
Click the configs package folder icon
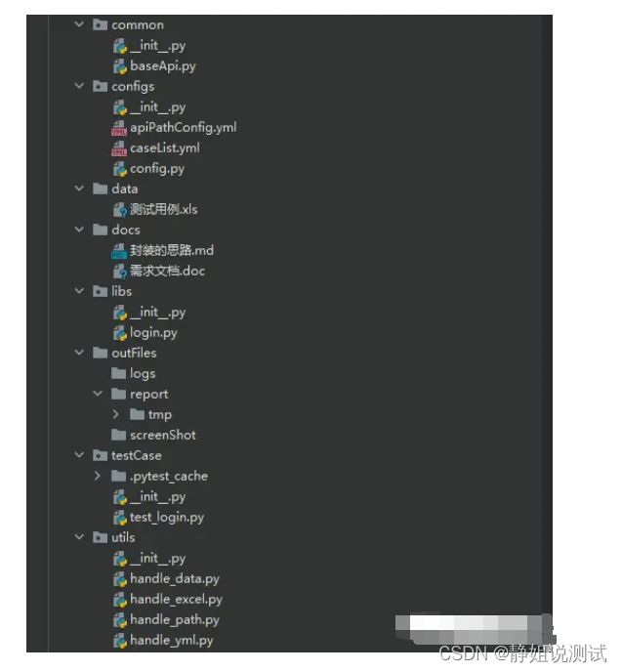100,87
